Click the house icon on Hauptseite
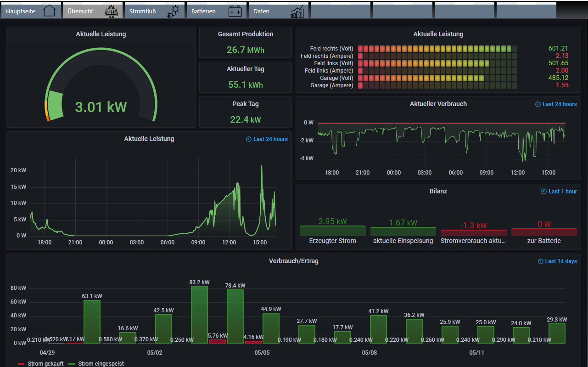Viewport: 588px width, 367px height. (x=49, y=11)
